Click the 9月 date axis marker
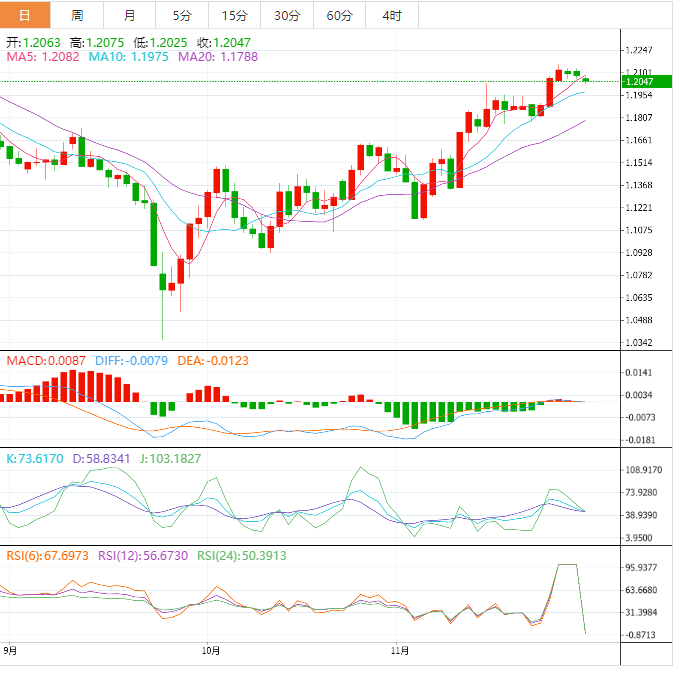Viewport: 680px width, 673px height. pos(10,650)
